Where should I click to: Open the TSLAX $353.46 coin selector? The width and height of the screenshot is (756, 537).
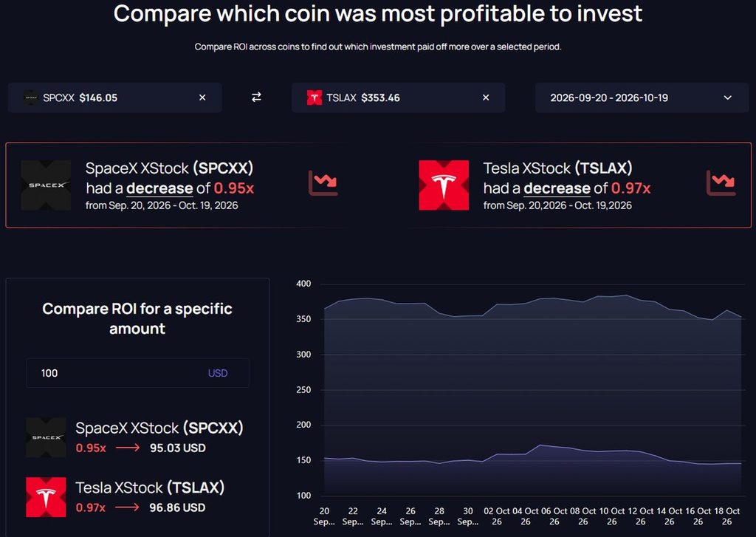click(398, 98)
